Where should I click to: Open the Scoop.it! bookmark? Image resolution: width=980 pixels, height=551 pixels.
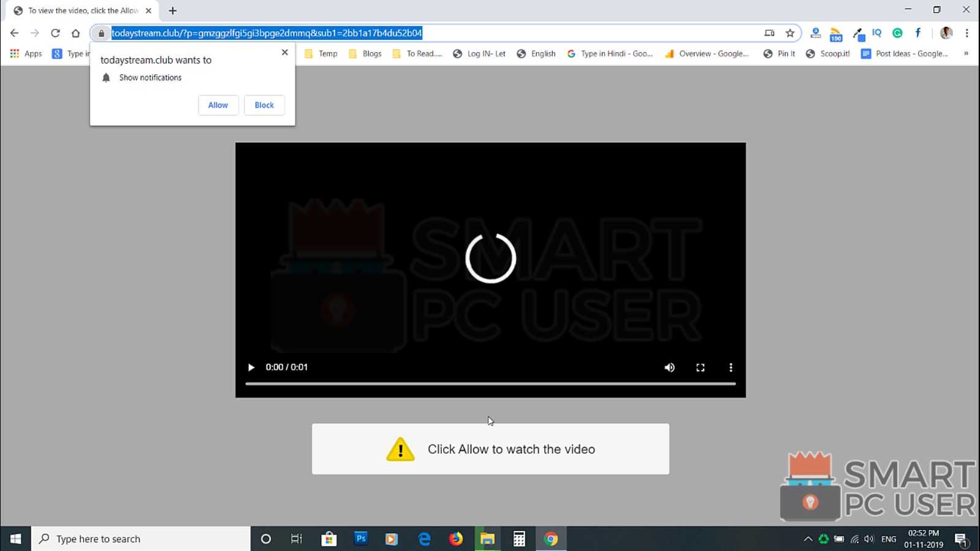(827, 54)
